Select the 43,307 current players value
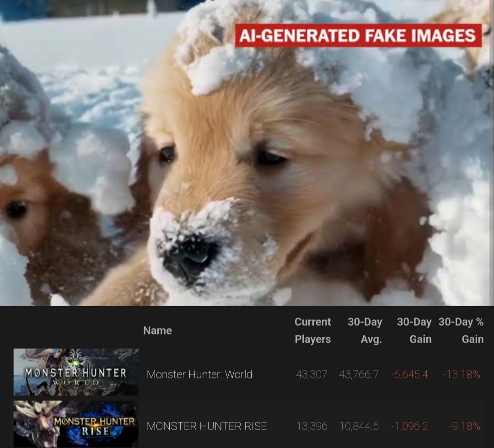 click(311, 374)
